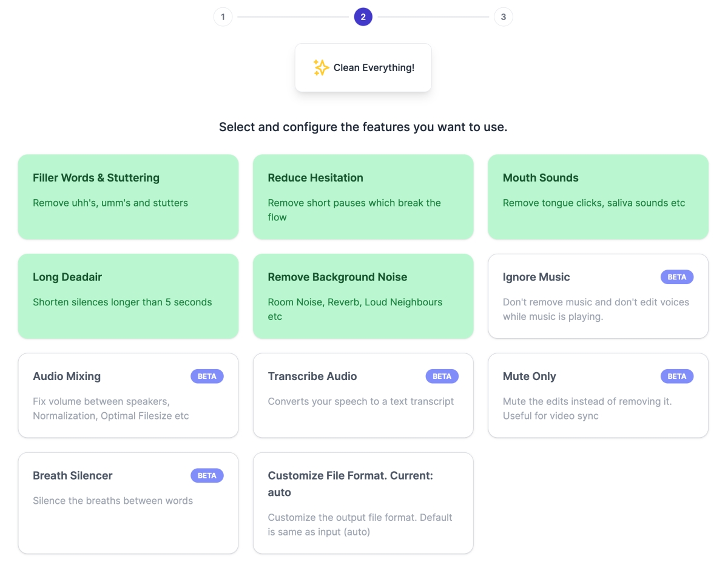
Task: Disable Filler Words & Stuttering feature
Action: coord(128,196)
